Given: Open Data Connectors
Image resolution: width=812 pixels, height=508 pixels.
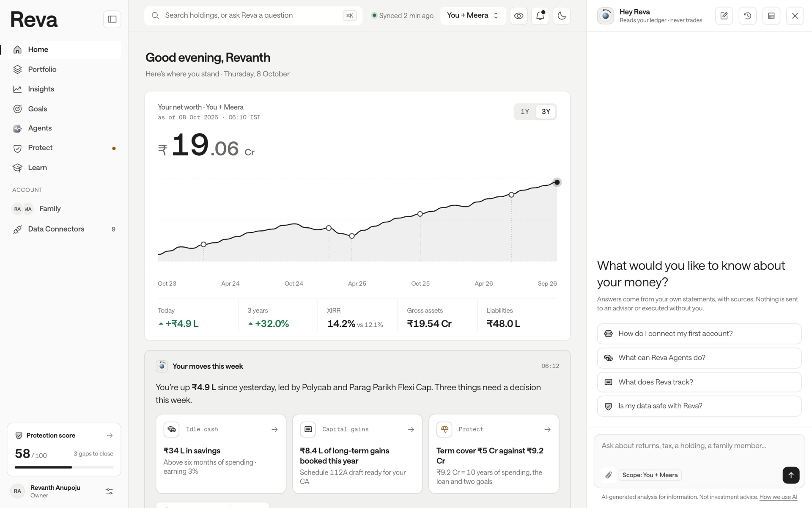Looking at the screenshot, I should pyautogui.click(x=64, y=229).
